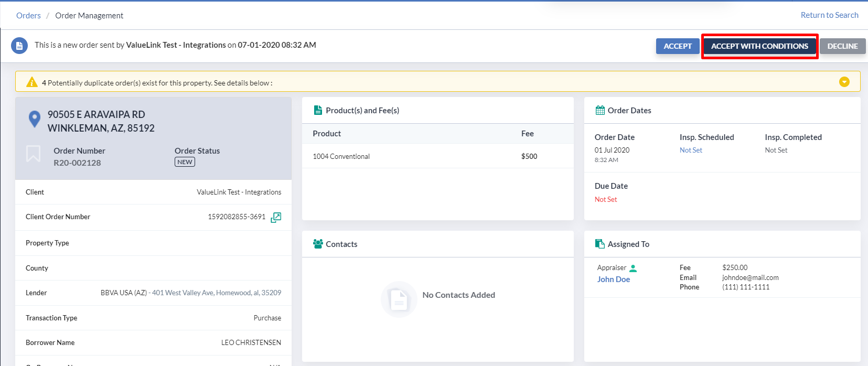Click the No Contacts Added placeholder icon

(x=399, y=299)
